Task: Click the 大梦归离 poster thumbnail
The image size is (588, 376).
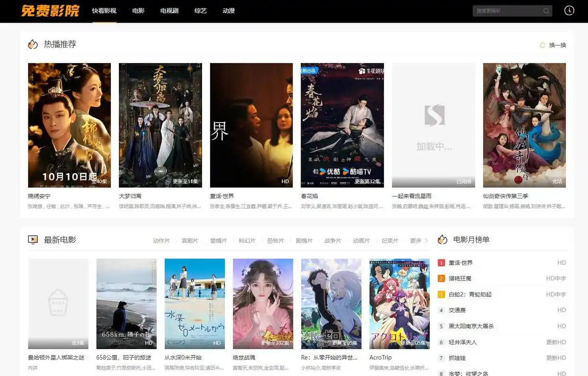Action: point(160,125)
